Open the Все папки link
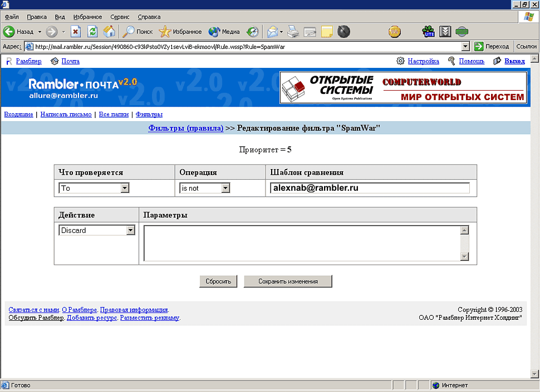 pos(114,115)
